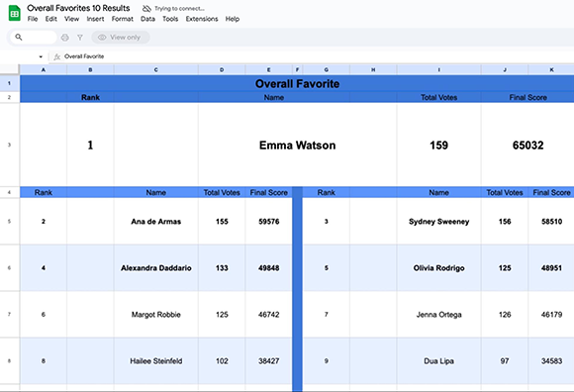Open the name box dropdown arrow
Viewport: 574px width, 392px height.
pyautogui.click(x=41, y=56)
